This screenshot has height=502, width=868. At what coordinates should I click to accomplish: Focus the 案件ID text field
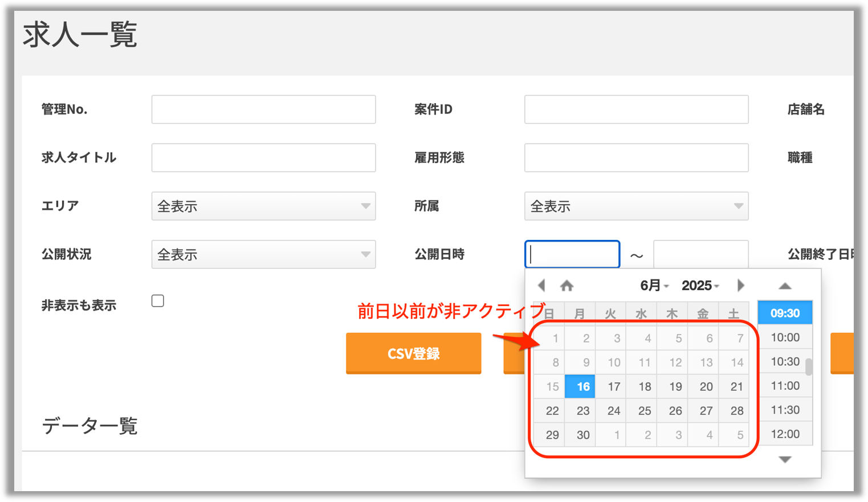pyautogui.click(x=636, y=109)
